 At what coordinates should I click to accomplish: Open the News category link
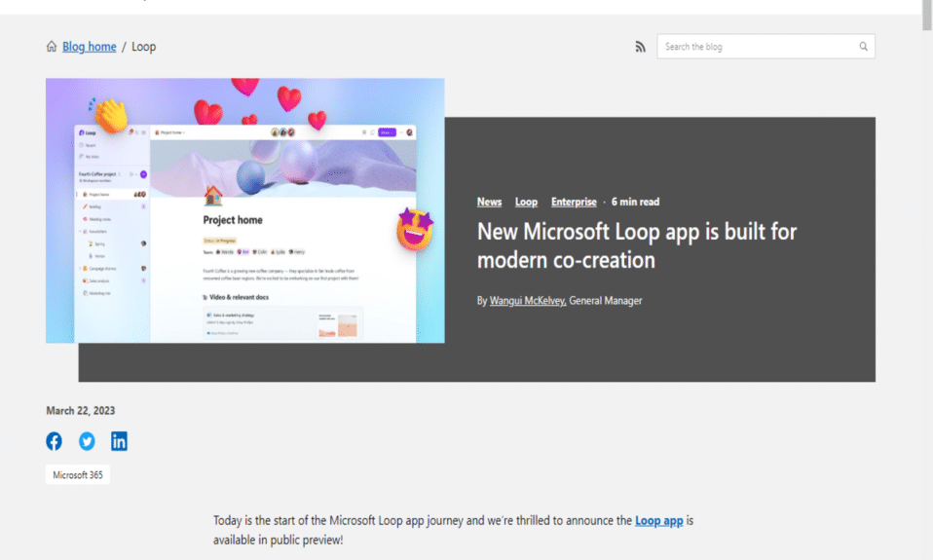tap(489, 202)
